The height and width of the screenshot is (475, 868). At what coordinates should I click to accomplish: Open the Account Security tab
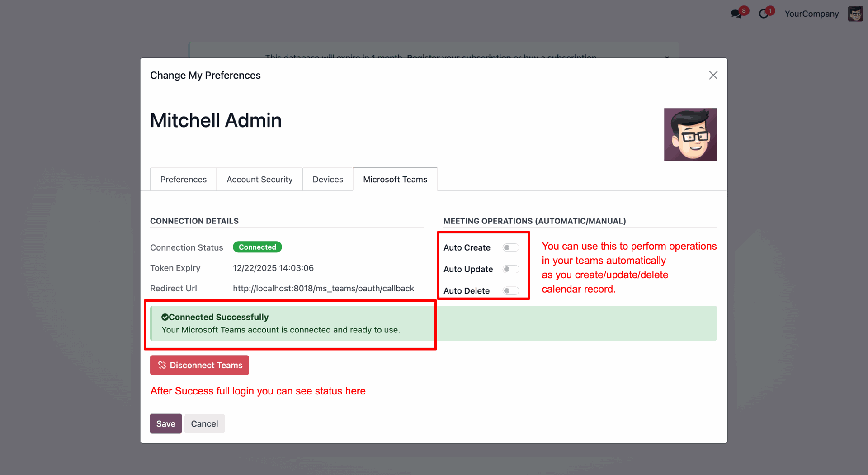pos(259,180)
